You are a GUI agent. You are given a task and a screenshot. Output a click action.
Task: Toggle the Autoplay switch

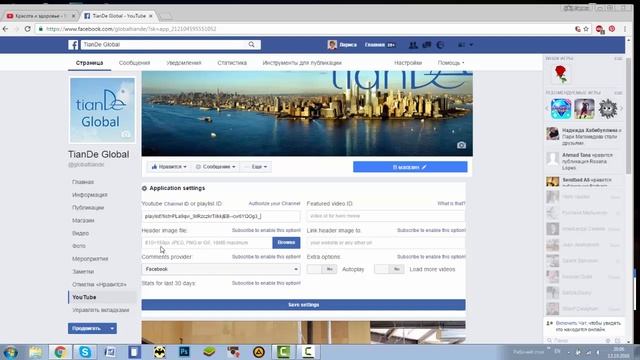point(322,269)
